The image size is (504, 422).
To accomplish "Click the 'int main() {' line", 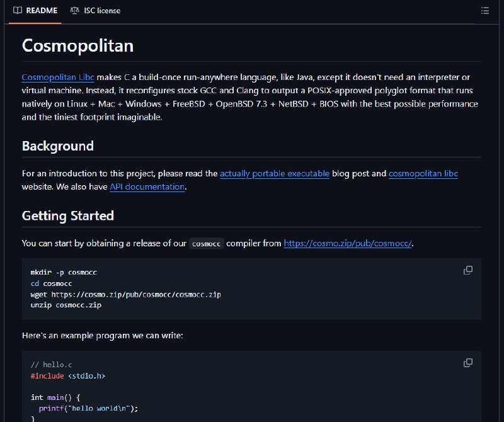I will [55, 397].
